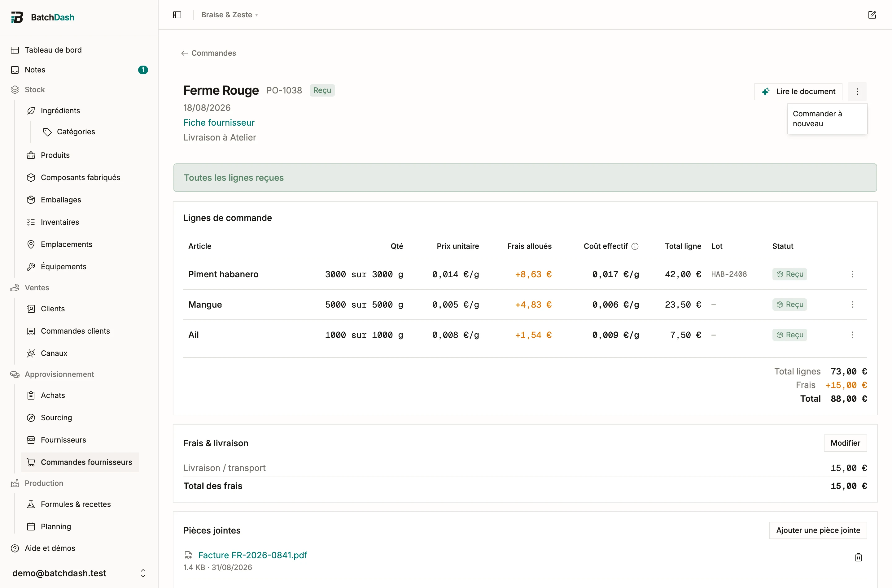This screenshot has width=892, height=588.
Task: Click the Reçu status badge next to PO-1038
Action: (x=322, y=90)
